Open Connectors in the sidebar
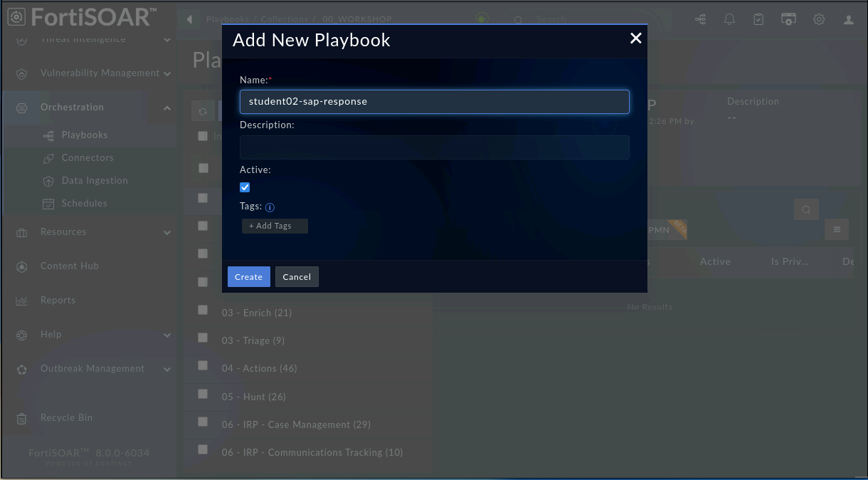868x480 pixels. point(88,157)
